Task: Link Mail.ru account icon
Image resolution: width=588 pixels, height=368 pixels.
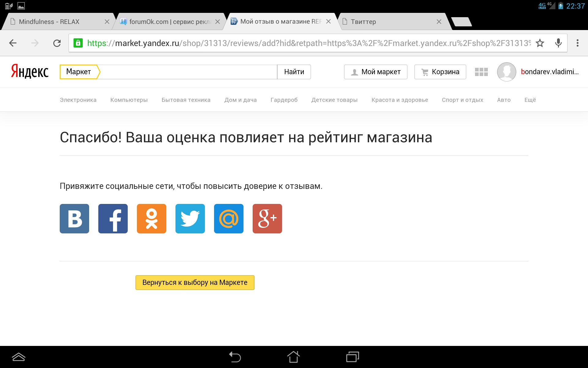Action: pos(229,219)
